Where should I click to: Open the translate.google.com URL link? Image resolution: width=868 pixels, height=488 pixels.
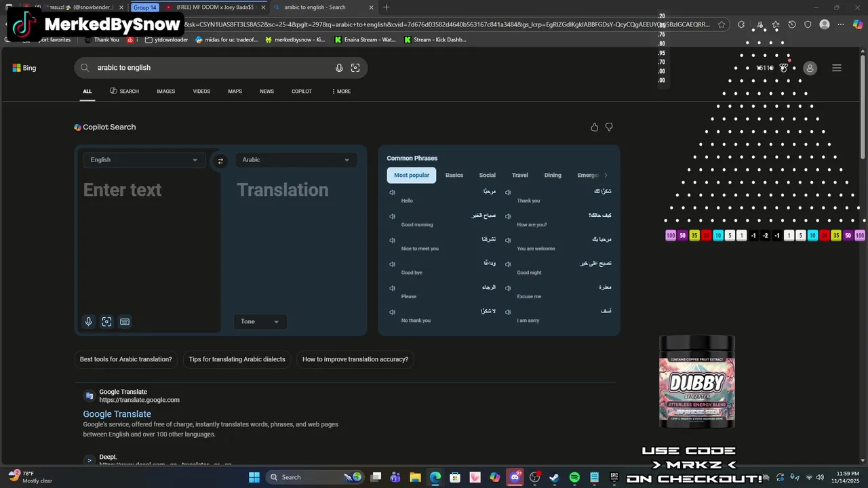point(139,400)
